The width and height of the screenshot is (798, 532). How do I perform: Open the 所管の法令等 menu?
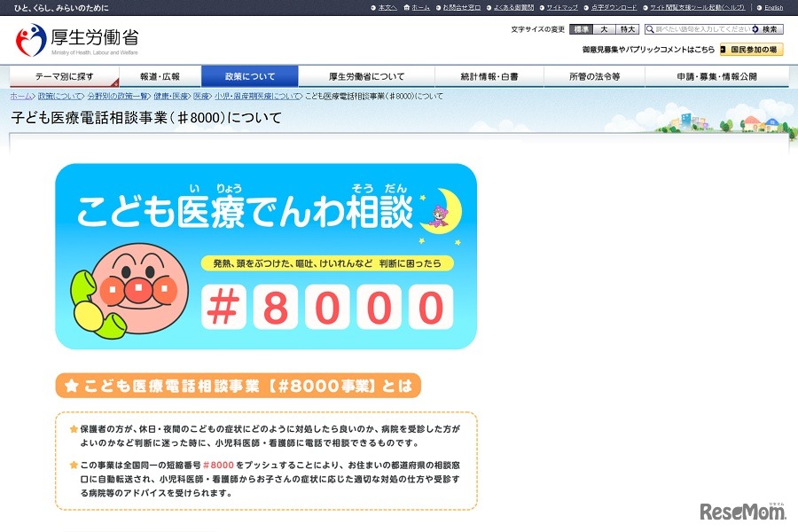click(x=594, y=76)
